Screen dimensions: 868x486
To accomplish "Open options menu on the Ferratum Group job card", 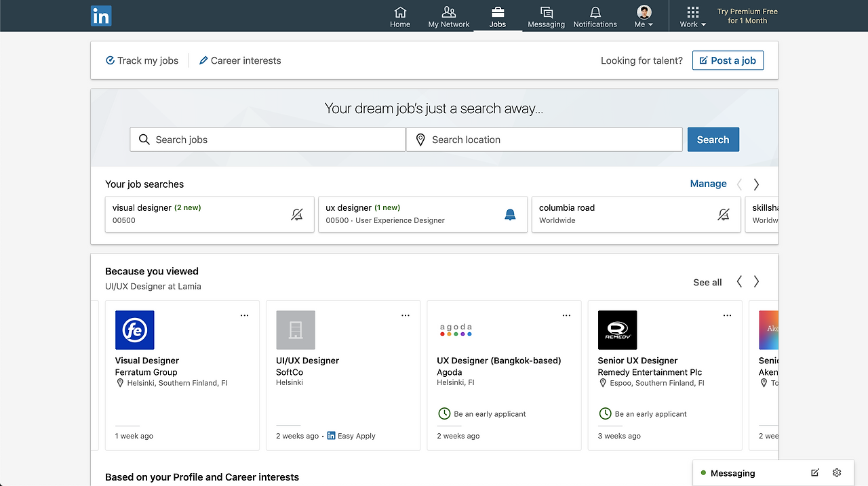I will (244, 315).
